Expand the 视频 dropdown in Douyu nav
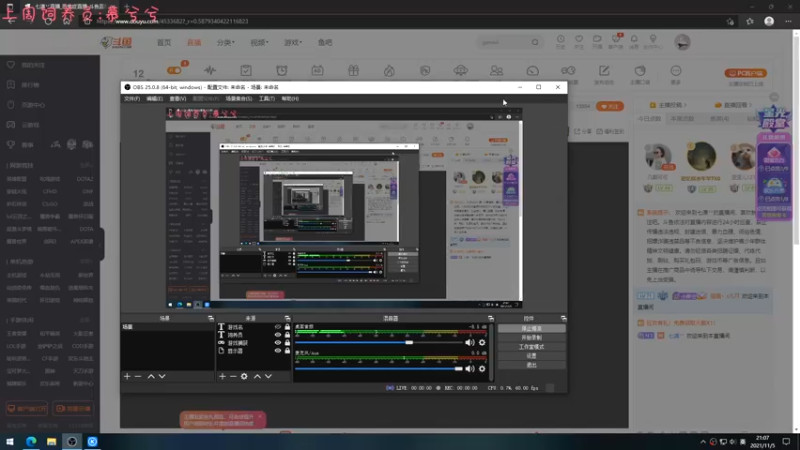800x450 pixels. (x=259, y=43)
